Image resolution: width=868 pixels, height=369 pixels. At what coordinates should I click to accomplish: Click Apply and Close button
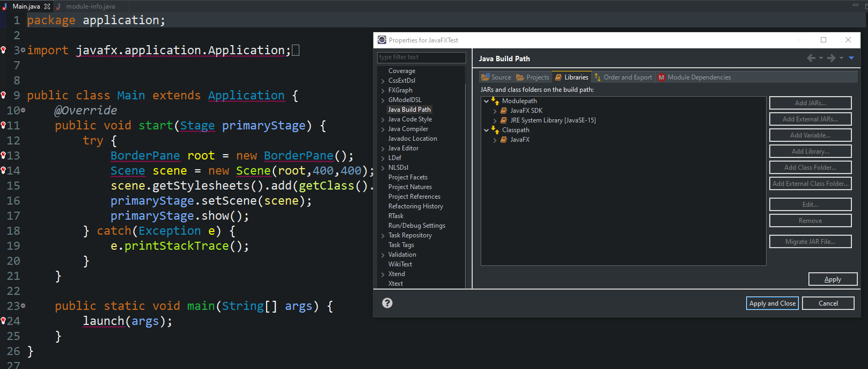point(773,303)
